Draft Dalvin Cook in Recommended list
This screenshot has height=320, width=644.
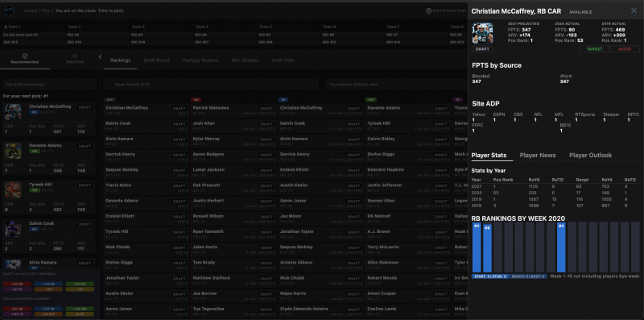pos(85,224)
